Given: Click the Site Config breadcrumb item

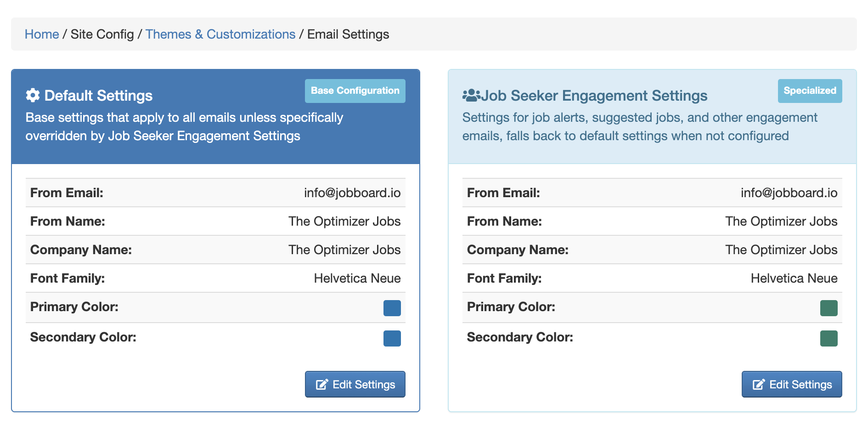Looking at the screenshot, I should (102, 34).
